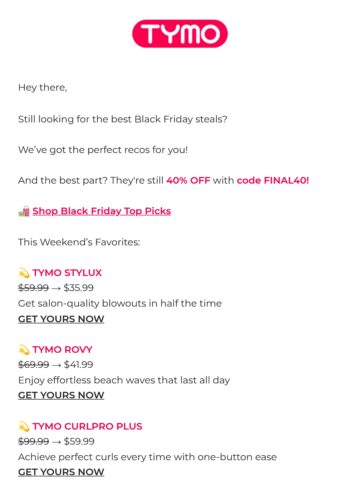Click the sparkle icon beside TYMO CURLPRO PLUS
Viewport: 360px width, 480px height.
pyautogui.click(x=24, y=426)
